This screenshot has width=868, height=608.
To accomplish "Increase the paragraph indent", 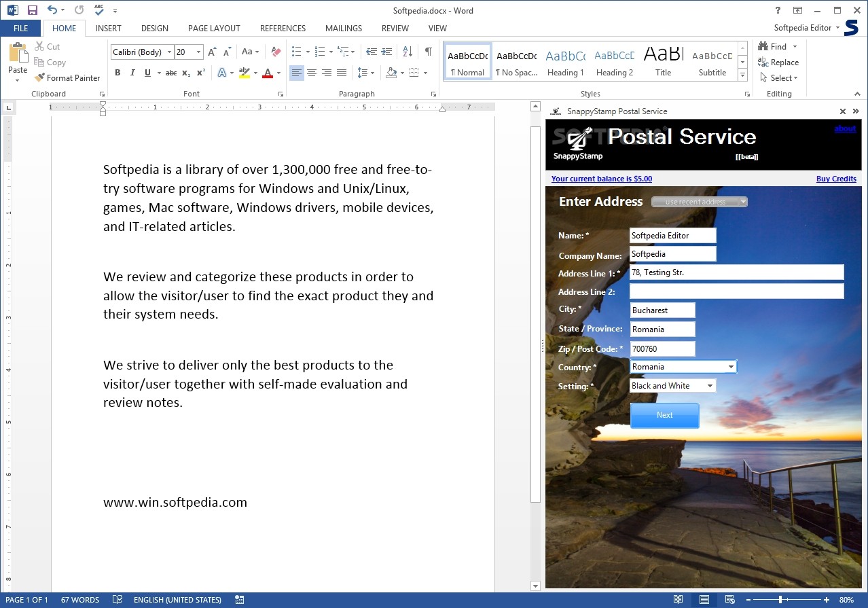I will pyautogui.click(x=386, y=52).
